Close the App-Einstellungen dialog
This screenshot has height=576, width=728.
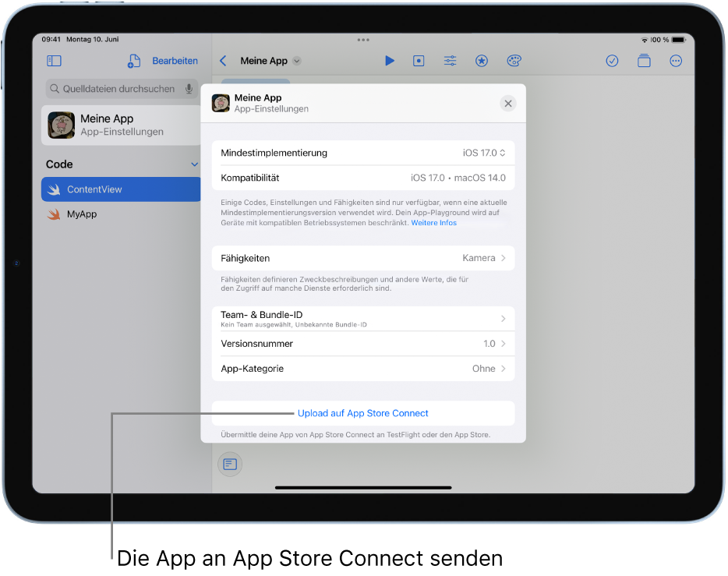(x=508, y=104)
